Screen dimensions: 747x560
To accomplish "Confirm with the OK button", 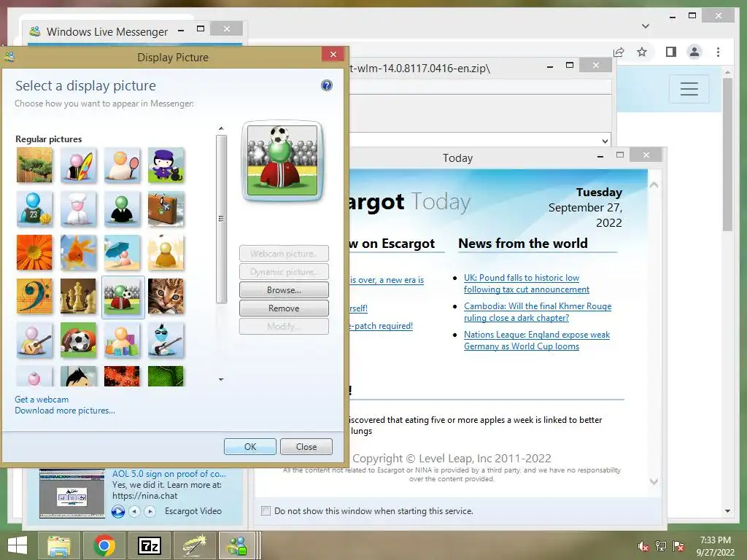I will pos(250,447).
